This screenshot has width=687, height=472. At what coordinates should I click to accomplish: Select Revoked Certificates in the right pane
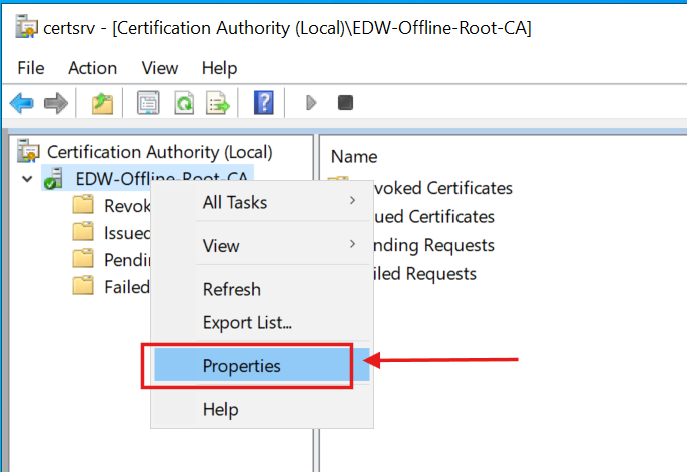point(443,188)
